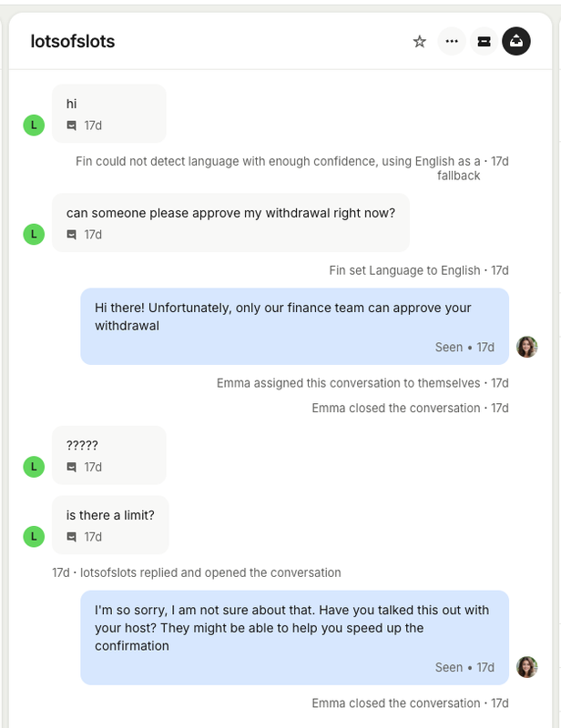Click the 'Hi there! Unfortunately' reply bubble
This screenshot has height=728, width=561.
(x=294, y=317)
